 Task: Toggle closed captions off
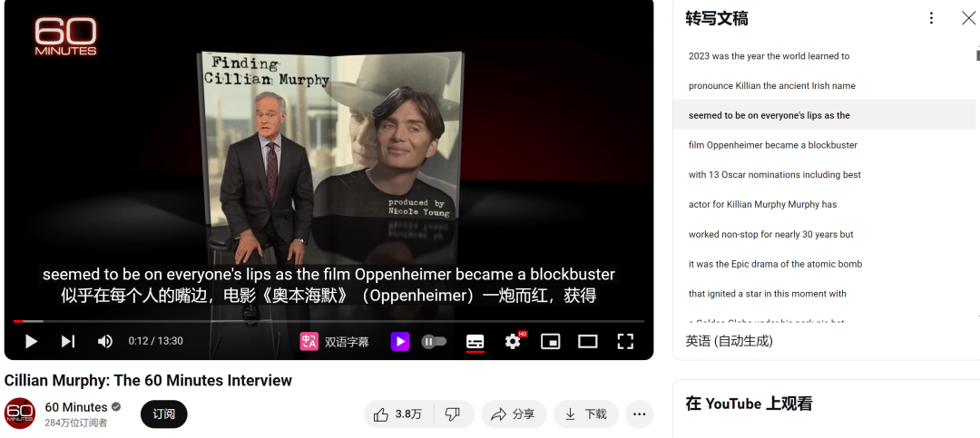tap(475, 341)
